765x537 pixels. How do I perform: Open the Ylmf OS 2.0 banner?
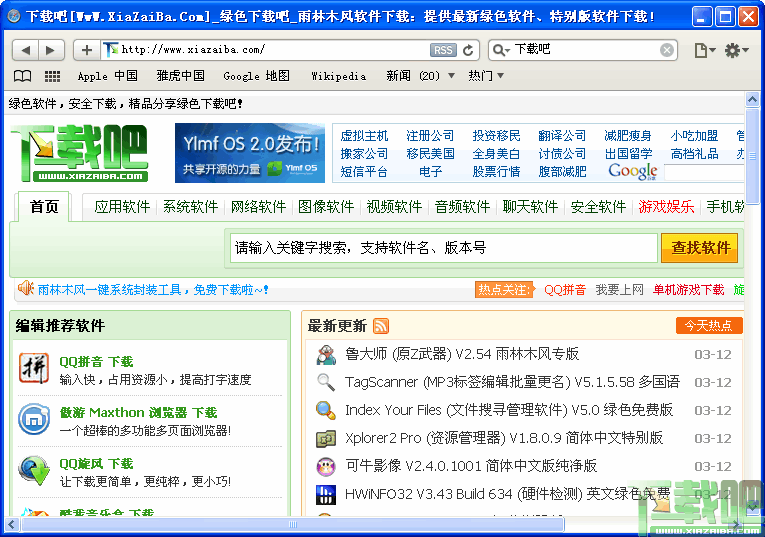point(250,153)
